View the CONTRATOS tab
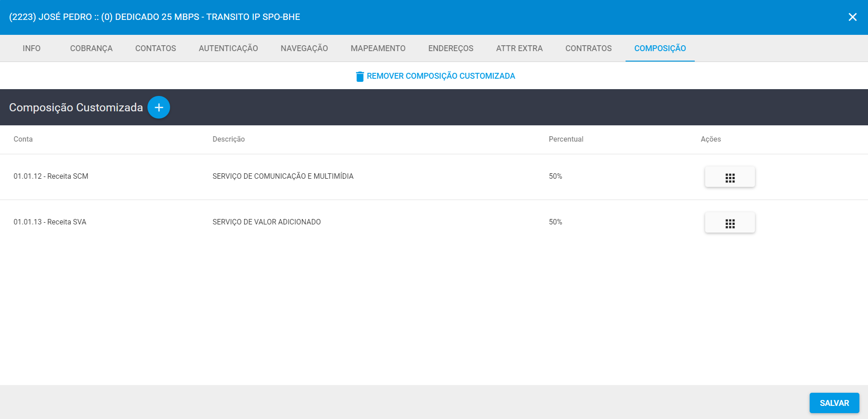The width and height of the screenshot is (868, 419). (588, 48)
